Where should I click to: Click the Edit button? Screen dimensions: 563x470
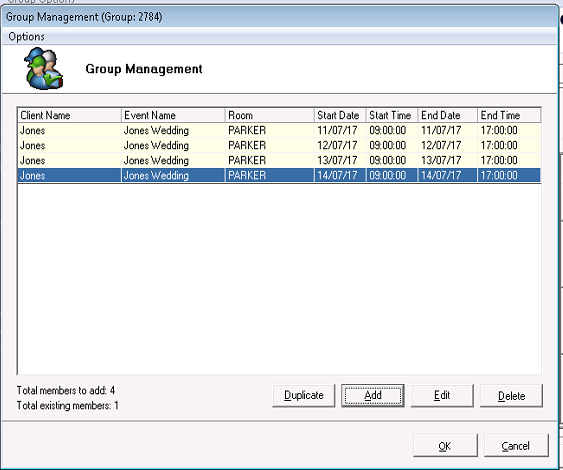click(442, 395)
